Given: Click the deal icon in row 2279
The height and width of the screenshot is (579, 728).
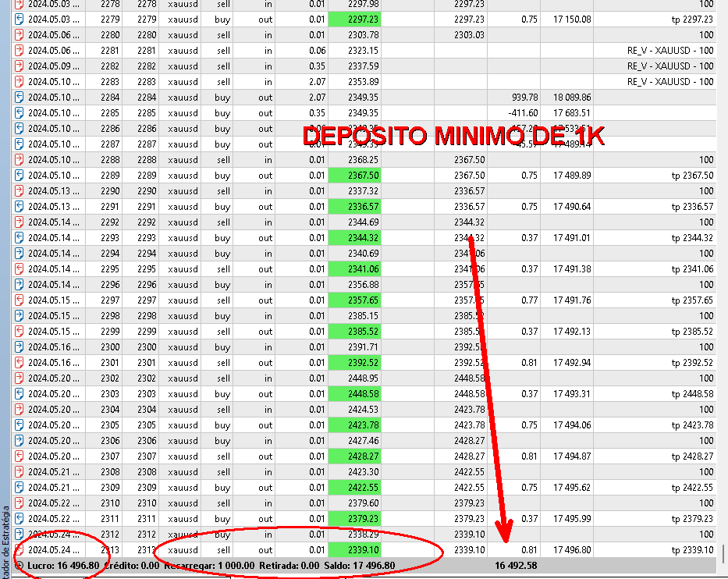Looking at the screenshot, I should point(20,20).
